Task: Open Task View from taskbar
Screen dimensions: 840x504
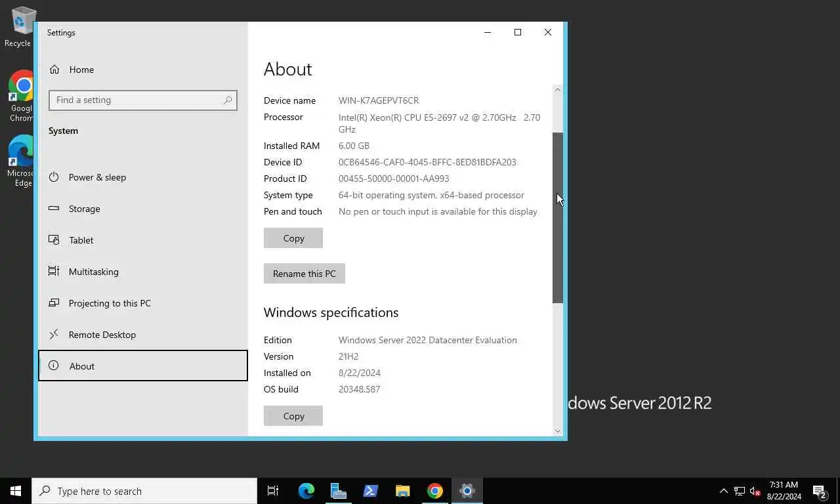Action: click(273, 491)
